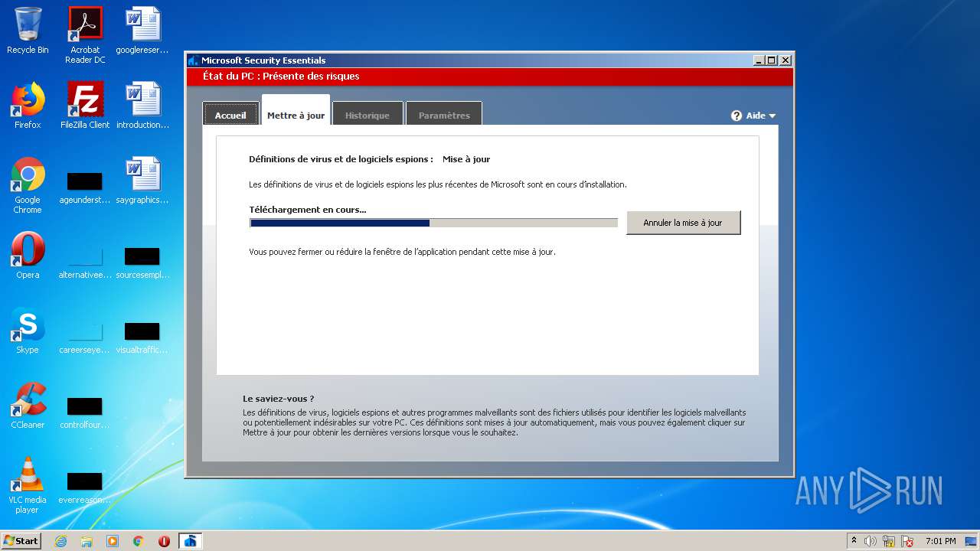Click the download progress bar
Image resolution: width=980 pixels, height=551 pixels.
433,223
